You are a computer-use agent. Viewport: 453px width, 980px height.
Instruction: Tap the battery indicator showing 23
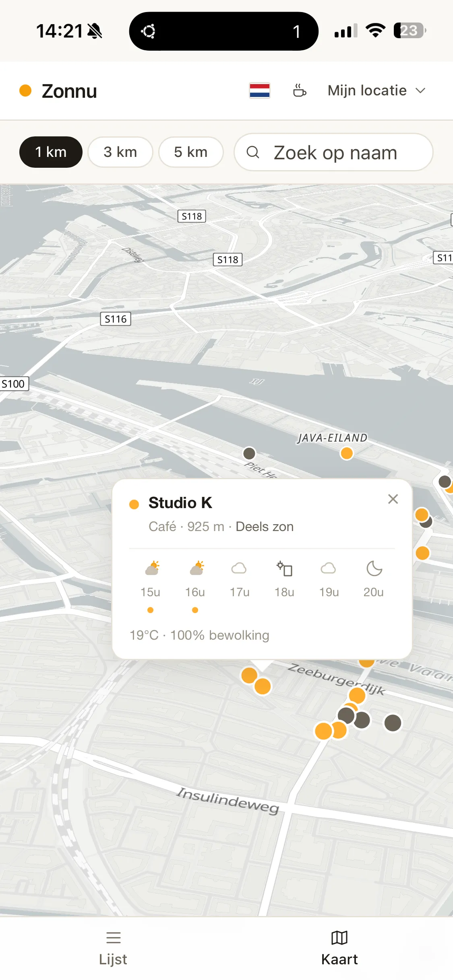click(410, 31)
